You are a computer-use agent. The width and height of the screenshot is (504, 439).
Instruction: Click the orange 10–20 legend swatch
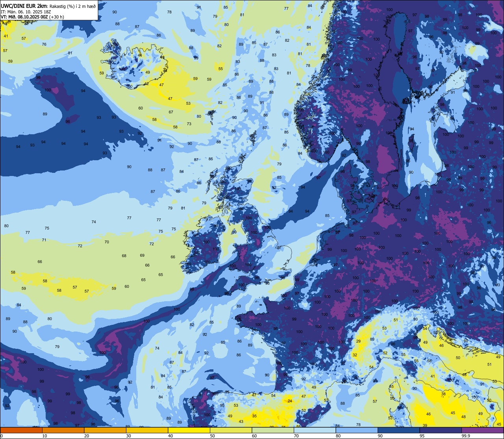coord(63,430)
